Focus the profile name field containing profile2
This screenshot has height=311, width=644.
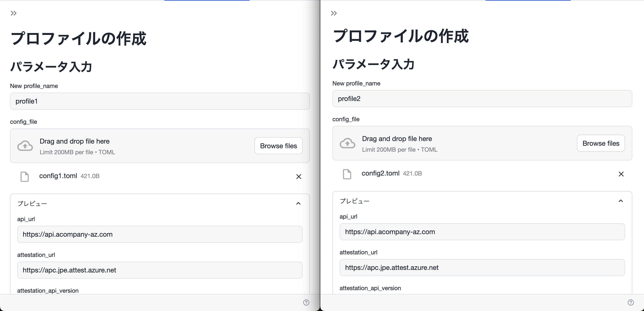482,99
